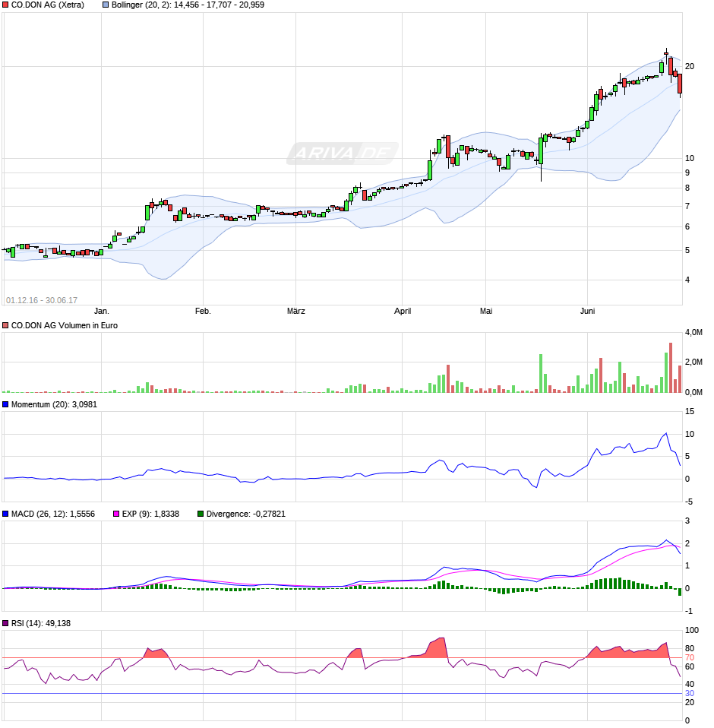The height and width of the screenshot is (728, 714).
Task: Click the 'CO.DON AG (Xetra)' title text
Action: click(48, 5)
